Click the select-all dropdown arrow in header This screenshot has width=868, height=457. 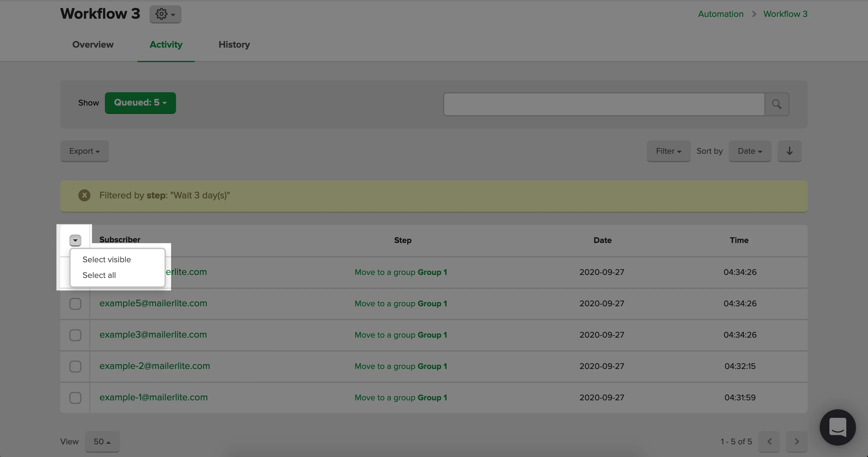tap(75, 240)
